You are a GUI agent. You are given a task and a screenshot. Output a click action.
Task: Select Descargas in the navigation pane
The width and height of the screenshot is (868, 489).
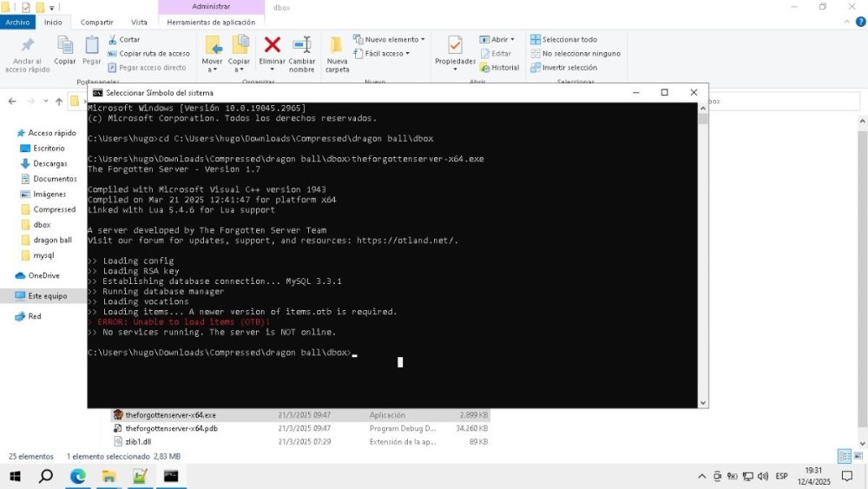point(49,163)
